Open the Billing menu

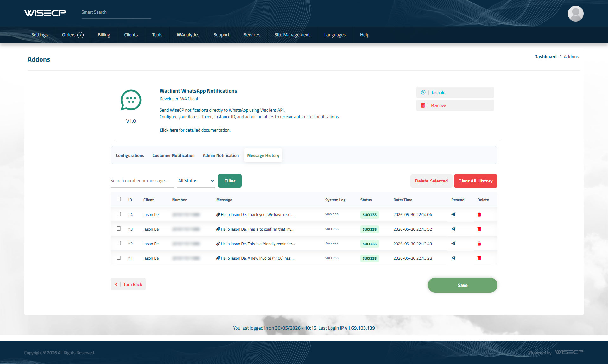pyautogui.click(x=104, y=35)
